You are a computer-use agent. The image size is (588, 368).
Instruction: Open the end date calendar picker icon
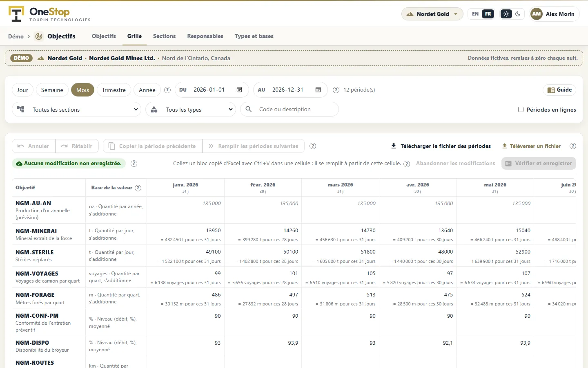point(318,90)
